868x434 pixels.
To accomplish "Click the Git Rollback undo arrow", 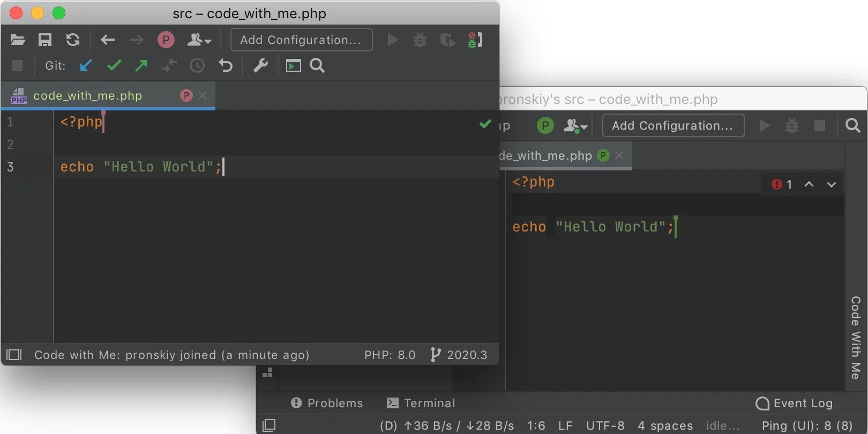I will [x=226, y=65].
